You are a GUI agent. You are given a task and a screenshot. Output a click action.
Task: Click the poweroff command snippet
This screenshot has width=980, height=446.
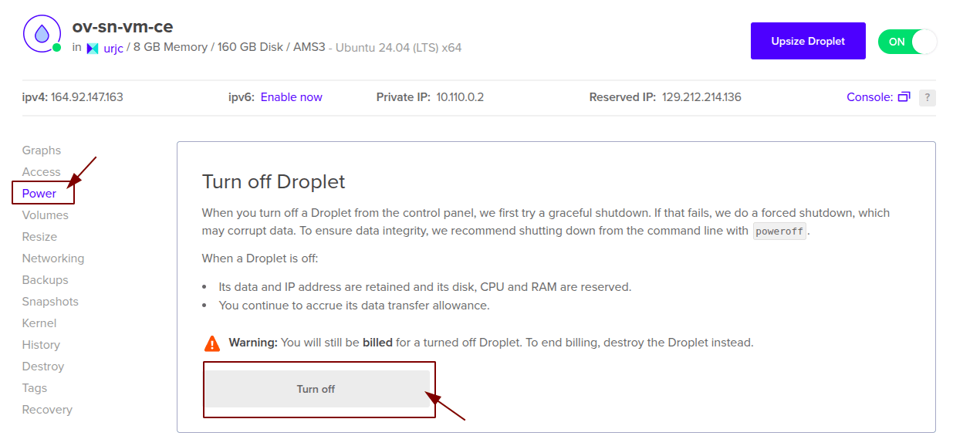779,230
